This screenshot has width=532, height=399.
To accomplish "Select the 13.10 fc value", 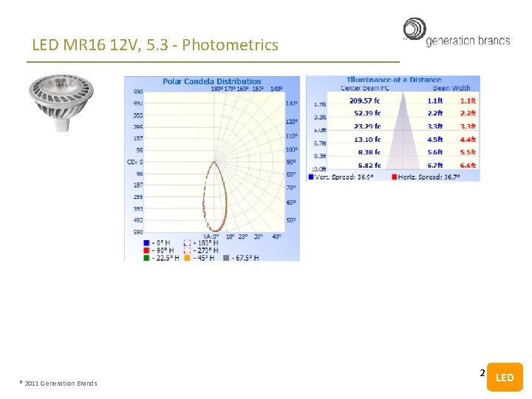I will click(367, 140).
